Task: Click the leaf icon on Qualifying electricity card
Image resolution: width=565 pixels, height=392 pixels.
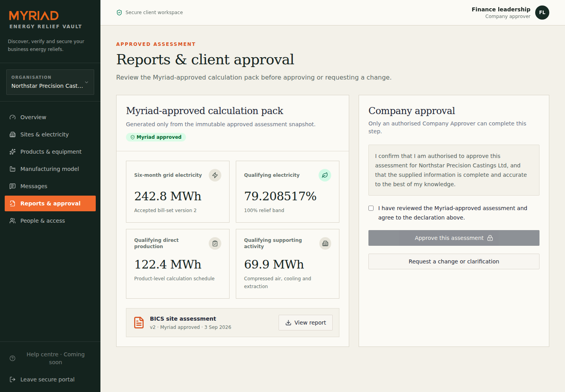Action: 325,175
